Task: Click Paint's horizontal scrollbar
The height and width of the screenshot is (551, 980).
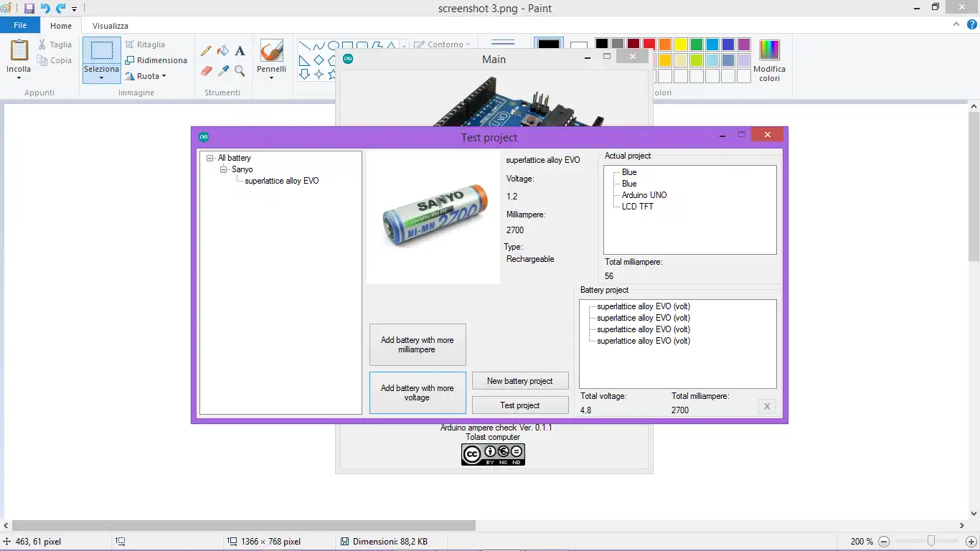Action: (245, 525)
